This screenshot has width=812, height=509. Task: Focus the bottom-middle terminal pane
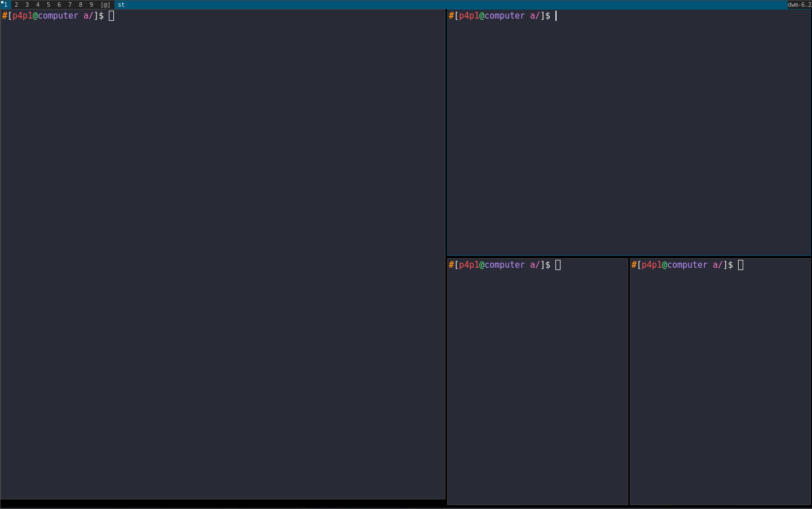(537, 383)
